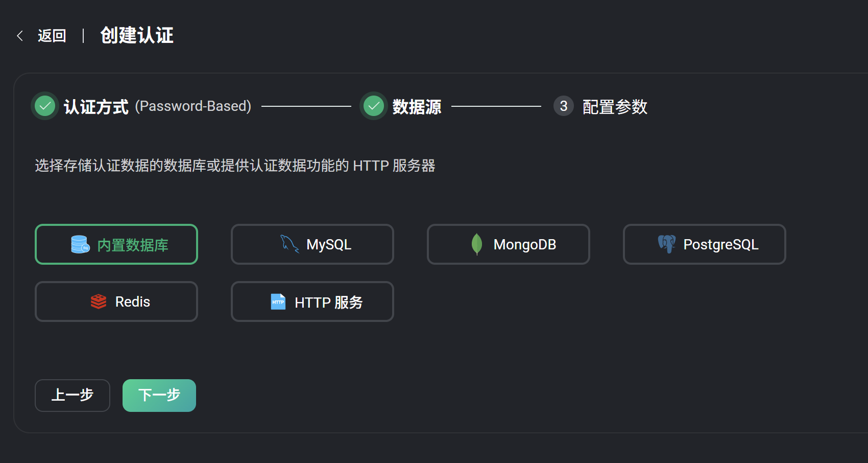Select 内置数据库 as data source

tap(116, 244)
